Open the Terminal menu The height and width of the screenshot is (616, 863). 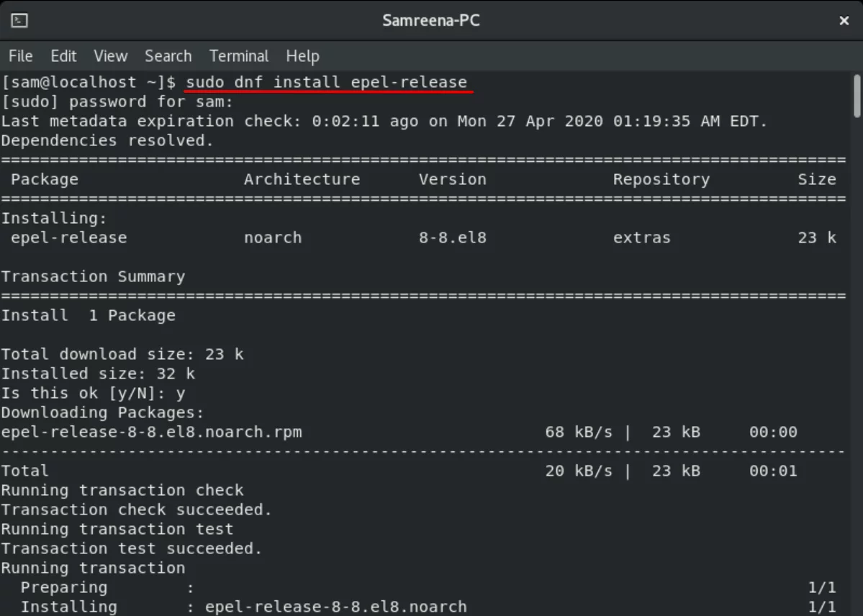pyautogui.click(x=239, y=55)
